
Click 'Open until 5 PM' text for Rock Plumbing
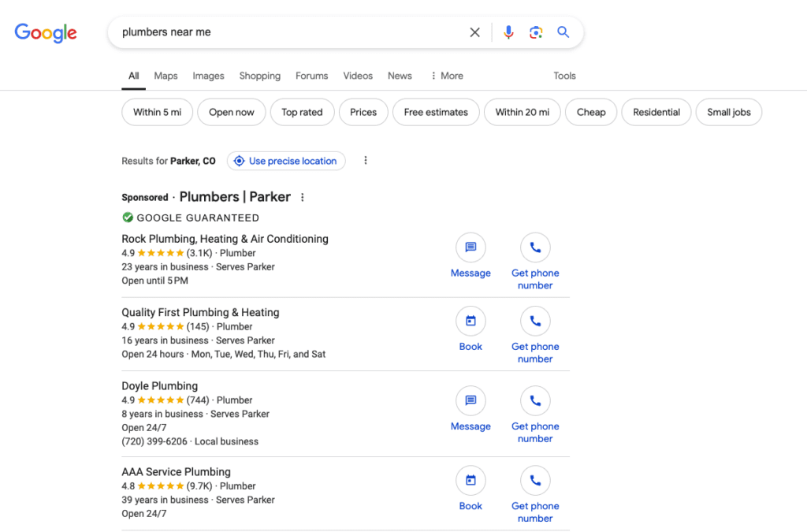[155, 281]
